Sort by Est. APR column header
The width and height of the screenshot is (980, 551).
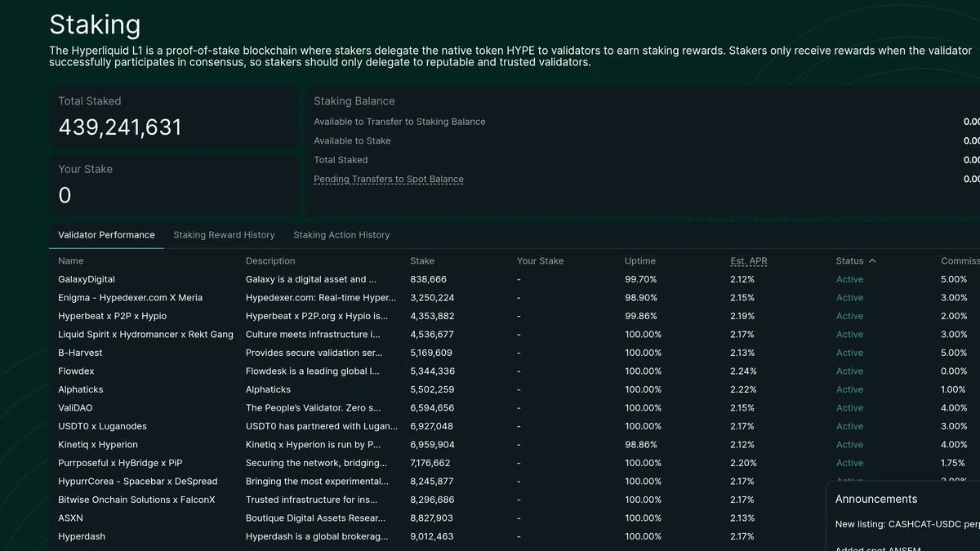point(749,261)
